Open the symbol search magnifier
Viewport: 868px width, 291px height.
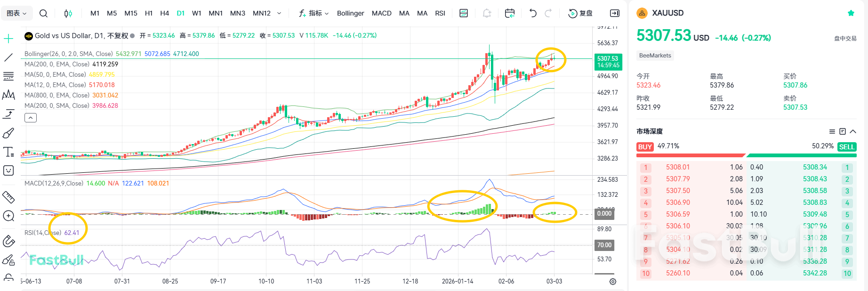point(43,13)
